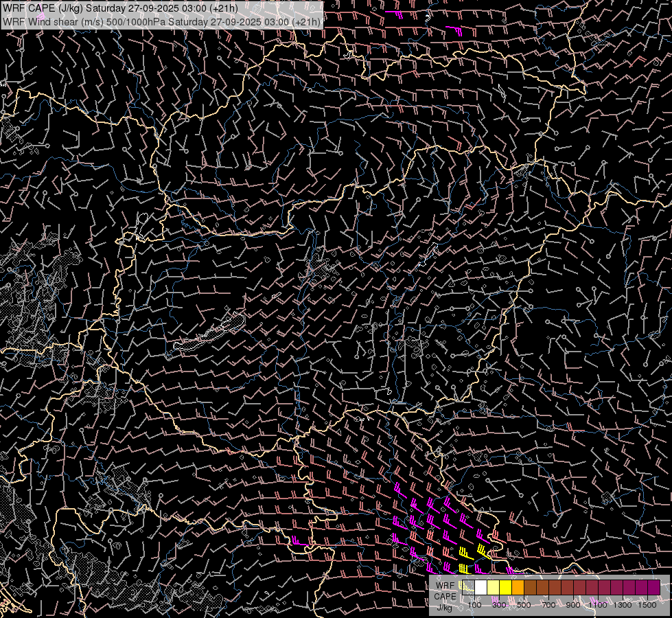Click the WRF label in legend box
The image size is (672, 618).
click(x=445, y=586)
